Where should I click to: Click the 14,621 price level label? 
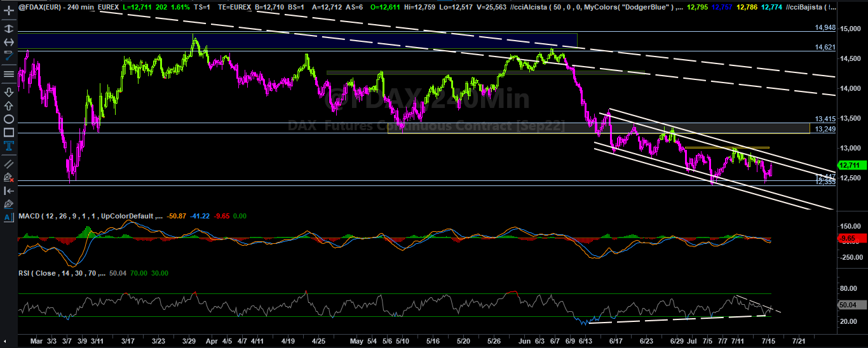coord(825,48)
